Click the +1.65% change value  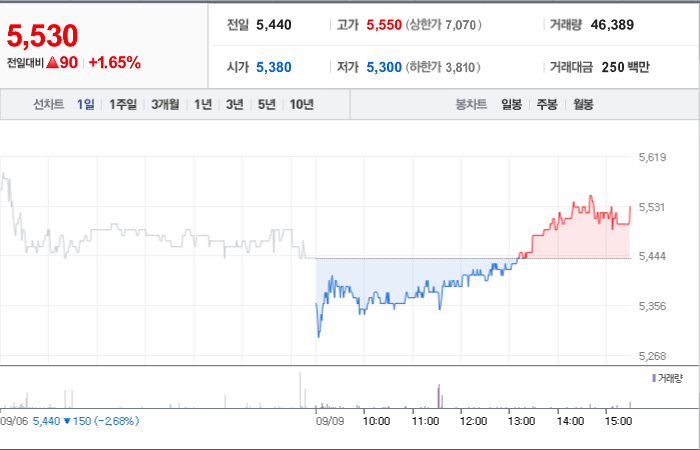click(x=115, y=62)
